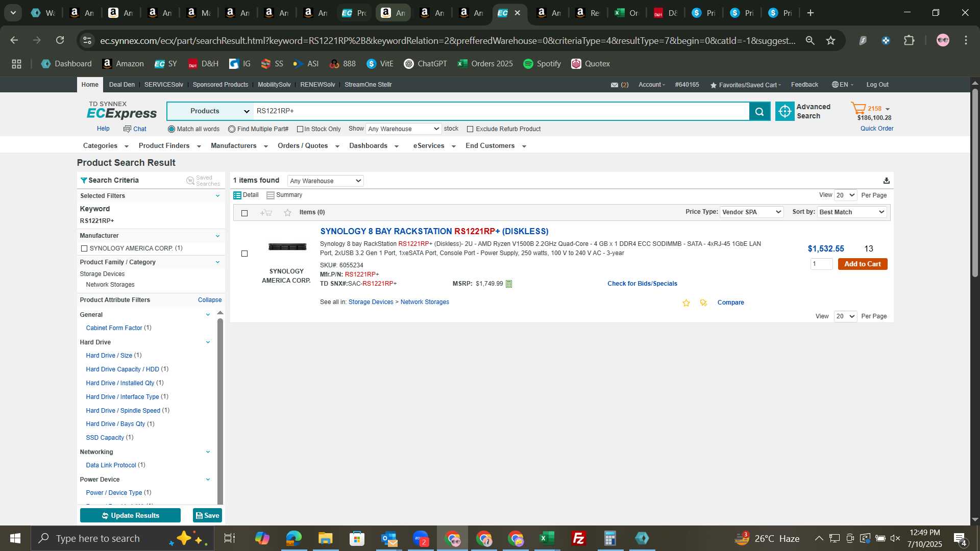Open the messages envelope icon
This screenshot has width=980, height=551.
click(615, 85)
